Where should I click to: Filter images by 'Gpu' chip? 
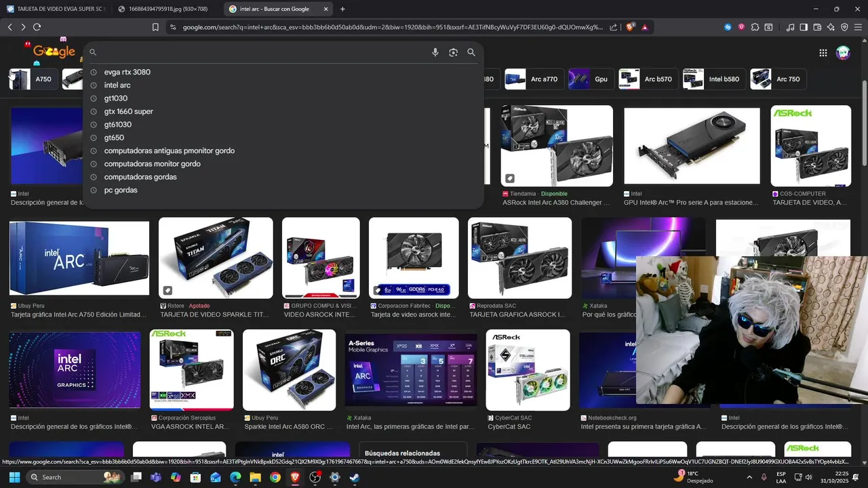[591, 79]
